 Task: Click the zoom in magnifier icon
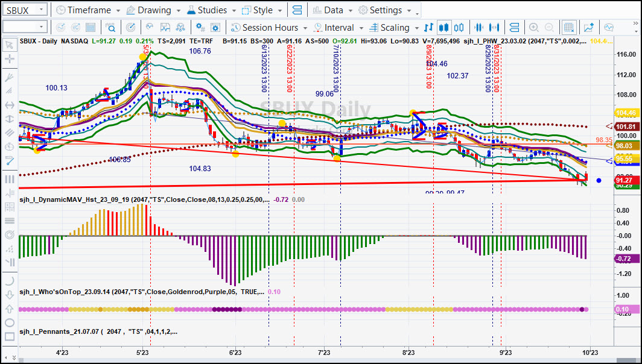coord(533,27)
